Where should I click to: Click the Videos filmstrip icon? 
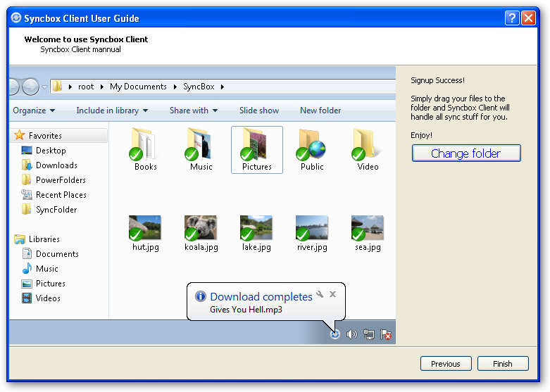click(27, 298)
